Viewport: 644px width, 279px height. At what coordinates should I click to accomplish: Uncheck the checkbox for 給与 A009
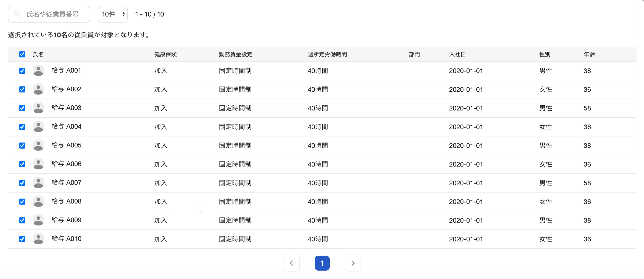coord(22,220)
